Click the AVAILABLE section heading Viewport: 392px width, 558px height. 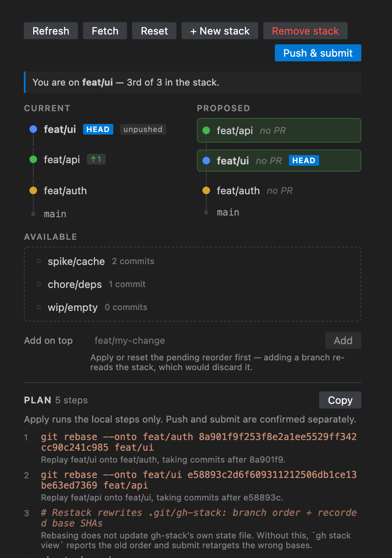click(50, 237)
